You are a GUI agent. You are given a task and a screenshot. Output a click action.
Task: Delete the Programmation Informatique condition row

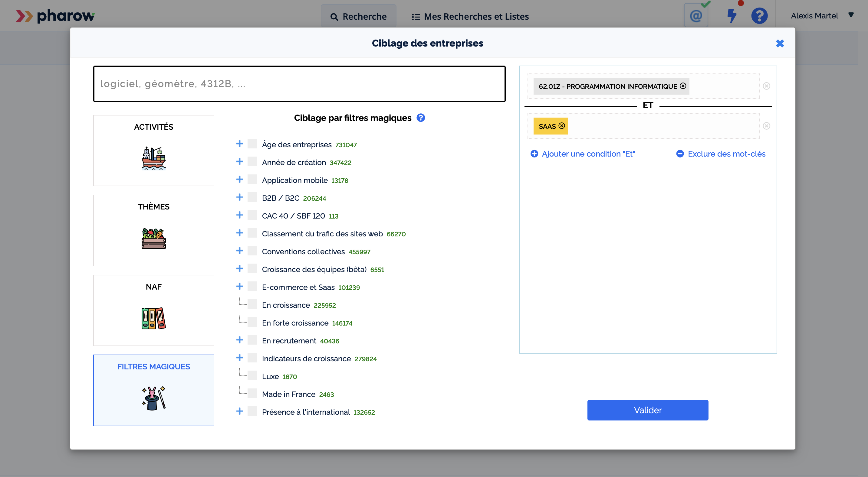click(x=766, y=86)
